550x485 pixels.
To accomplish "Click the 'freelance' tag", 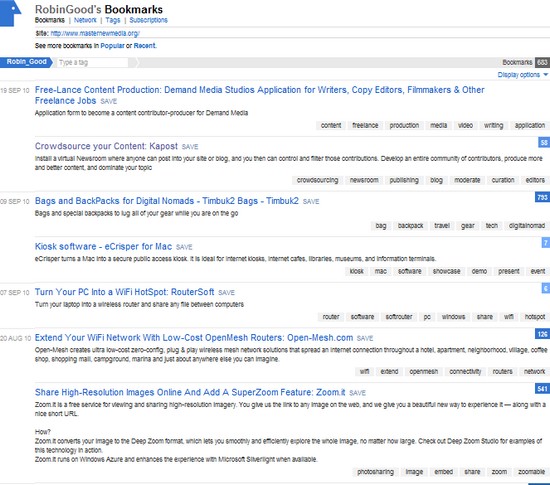I will pyautogui.click(x=365, y=126).
